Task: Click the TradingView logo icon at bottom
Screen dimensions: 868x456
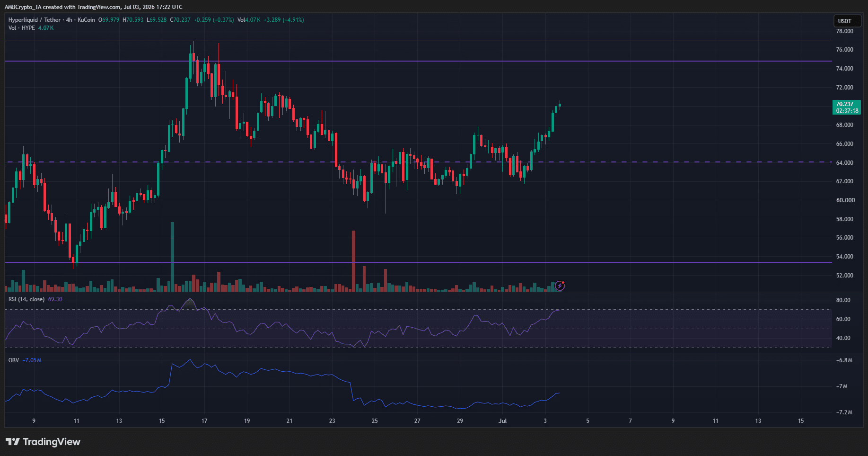Action: (12, 442)
